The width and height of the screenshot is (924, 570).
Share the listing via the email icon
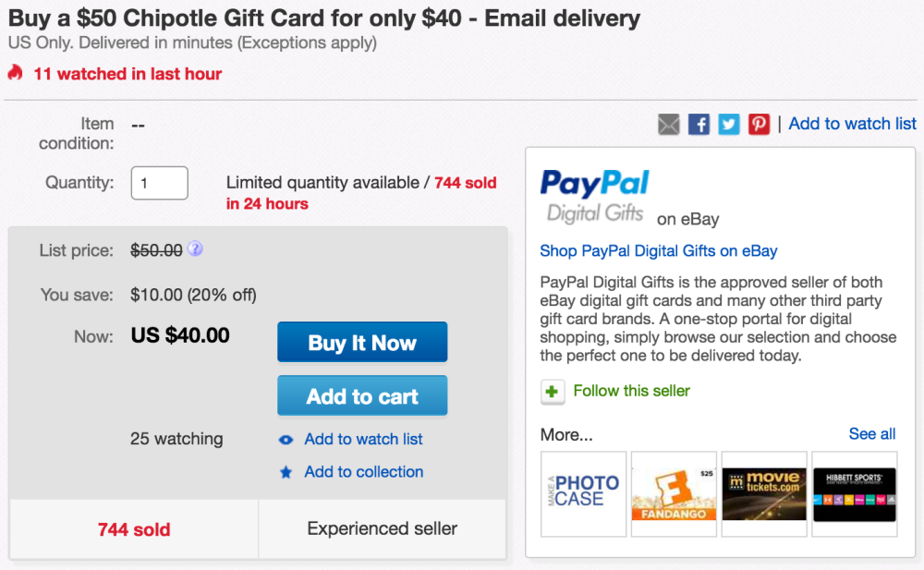(668, 123)
